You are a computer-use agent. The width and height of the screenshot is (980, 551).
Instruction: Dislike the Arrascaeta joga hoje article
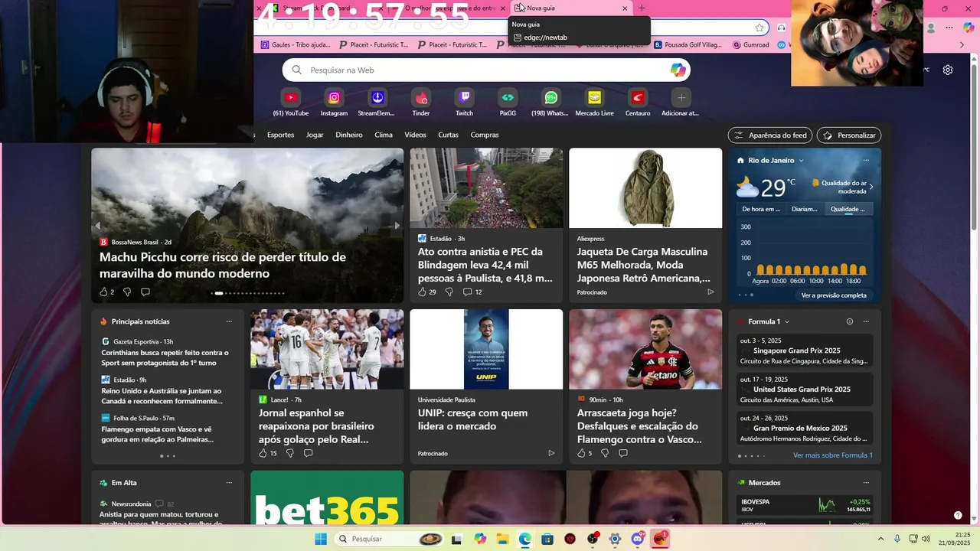(605, 453)
